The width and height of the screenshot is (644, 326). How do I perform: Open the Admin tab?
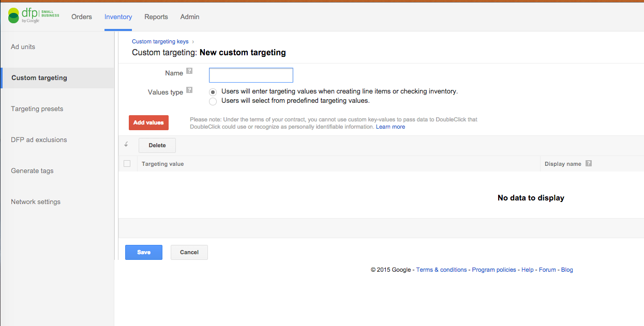190,17
